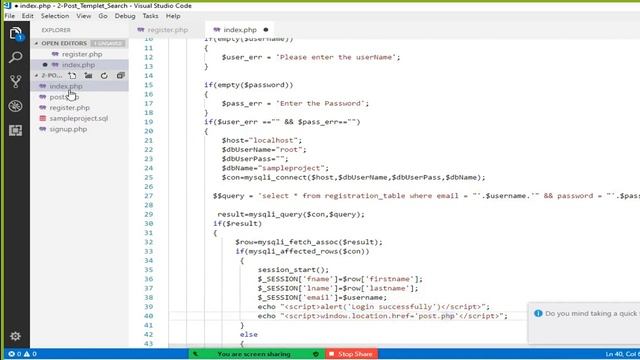
Task: Click the New Folder icon in explorer
Action: point(88,76)
